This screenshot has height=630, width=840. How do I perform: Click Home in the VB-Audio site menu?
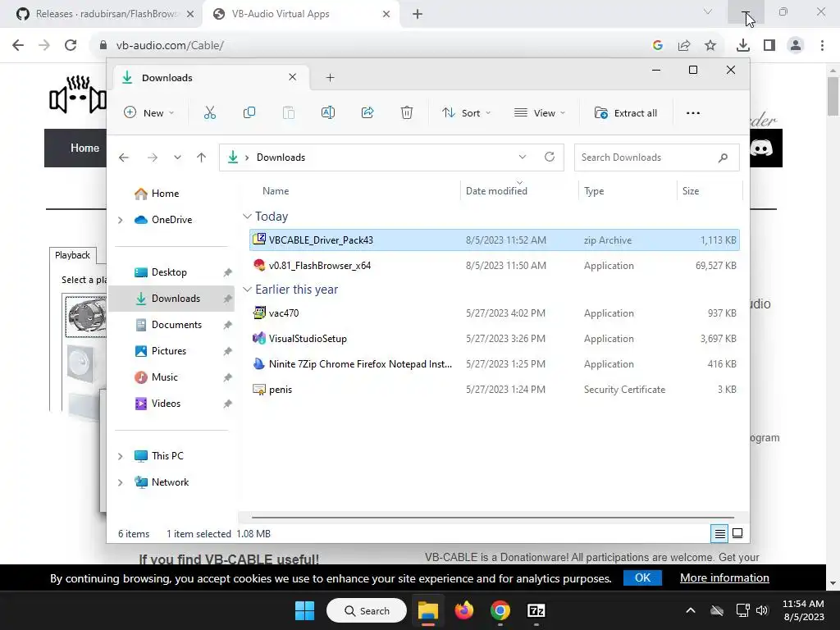[84, 148]
